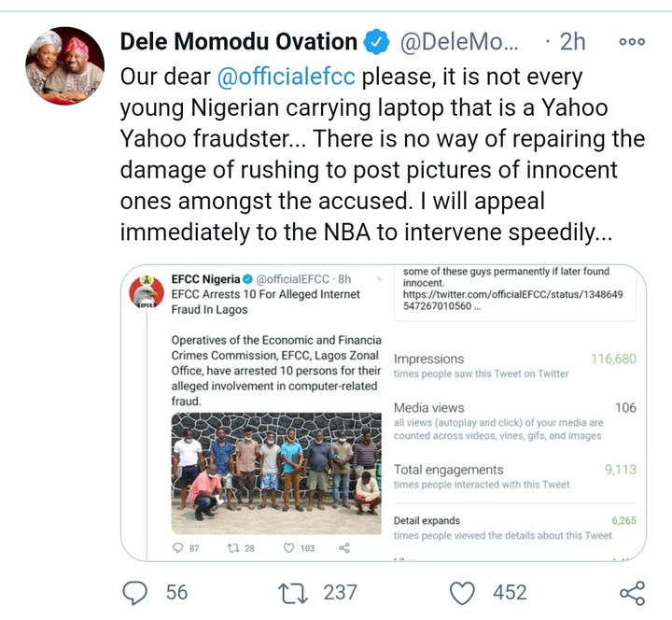Open the 2h timestamp of the tweet
The height and width of the screenshot is (620, 672).
coord(570,42)
